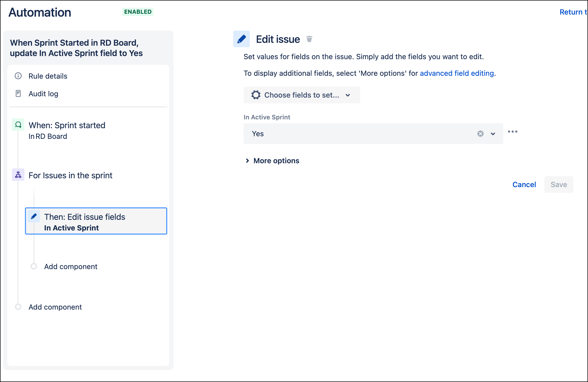The width and height of the screenshot is (588, 382).
Task: Select the Then: Edit issue fields component
Action: [x=96, y=221]
